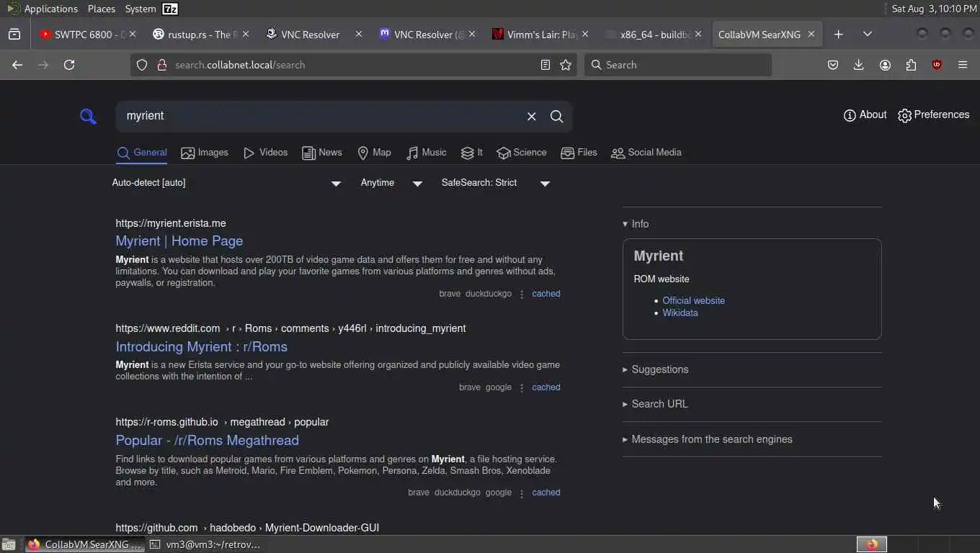Open the uBlock Origin extension icon

pos(937,65)
